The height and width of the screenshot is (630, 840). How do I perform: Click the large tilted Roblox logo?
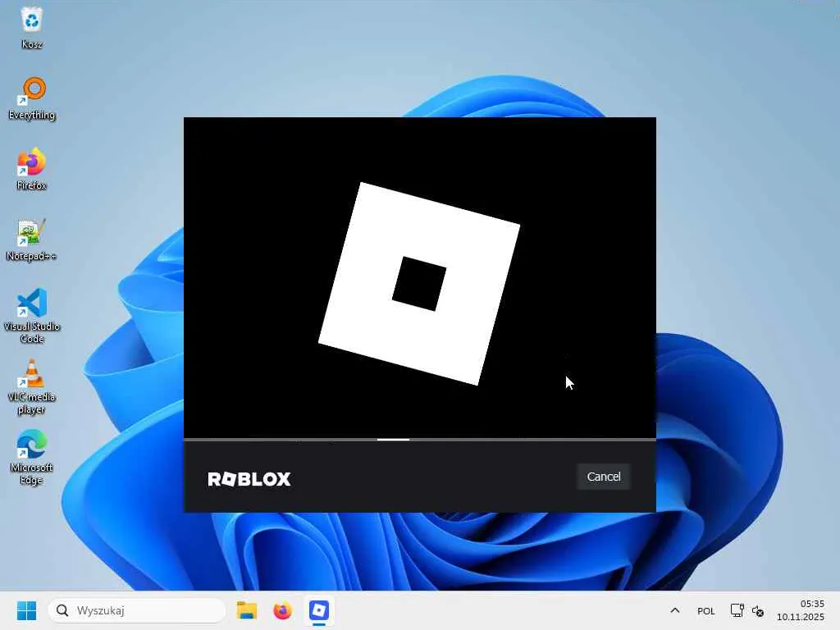[x=419, y=283]
